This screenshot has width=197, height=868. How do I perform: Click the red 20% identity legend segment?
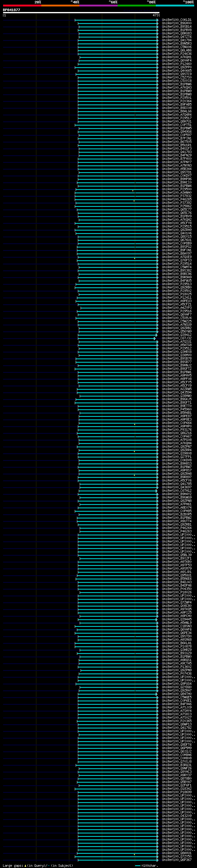click(x=22, y=6)
